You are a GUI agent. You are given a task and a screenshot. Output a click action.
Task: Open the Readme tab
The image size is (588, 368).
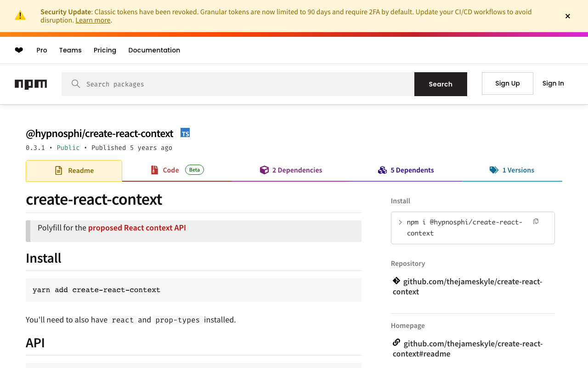tap(74, 171)
